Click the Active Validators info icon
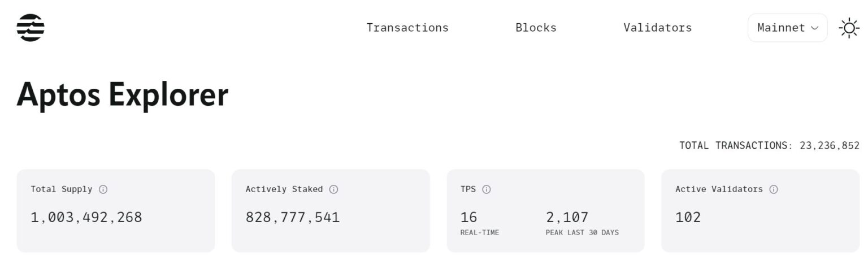The width and height of the screenshot is (868, 277). 774,189
